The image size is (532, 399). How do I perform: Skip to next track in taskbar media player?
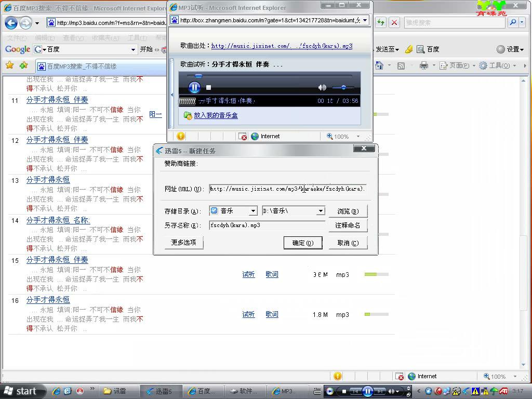click(380, 392)
